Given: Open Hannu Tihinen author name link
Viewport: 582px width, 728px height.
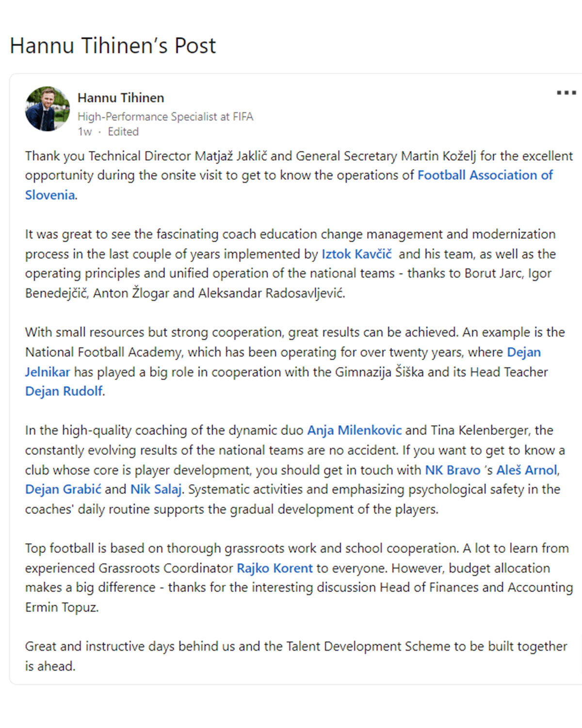Looking at the screenshot, I should point(121,98).
